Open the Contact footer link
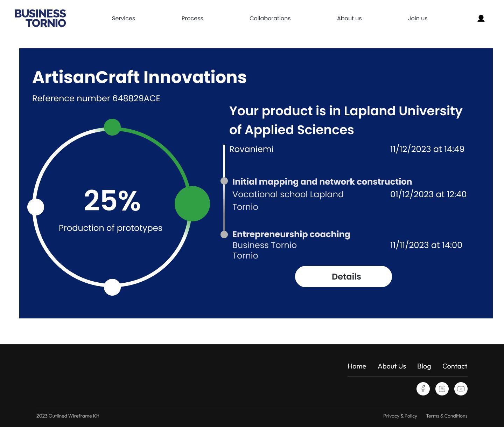Image resolution: width=504 pixels, height=427 pixels. point(455,366)
